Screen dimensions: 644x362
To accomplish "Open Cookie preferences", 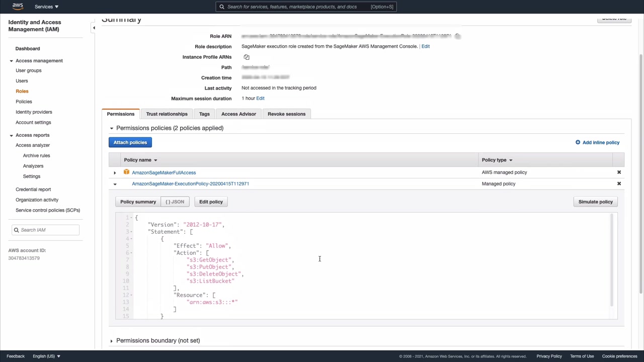I will click(x=620, y=356).
